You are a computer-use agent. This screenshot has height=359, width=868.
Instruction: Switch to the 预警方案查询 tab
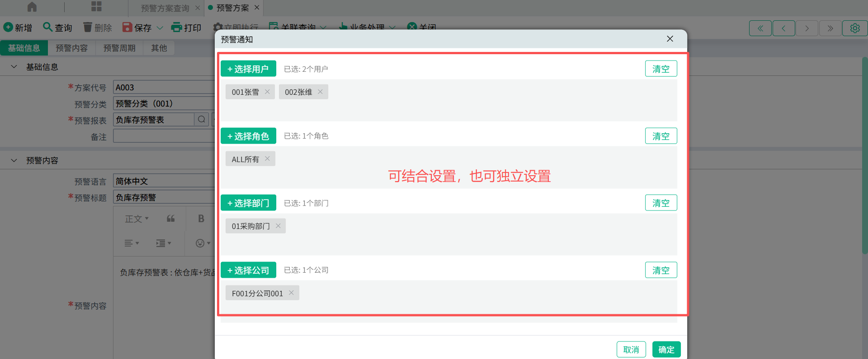[x=165, y=8]
